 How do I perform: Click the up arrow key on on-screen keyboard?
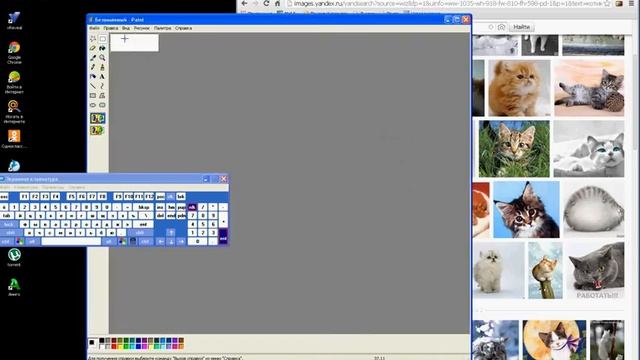(x=171, y=233)
